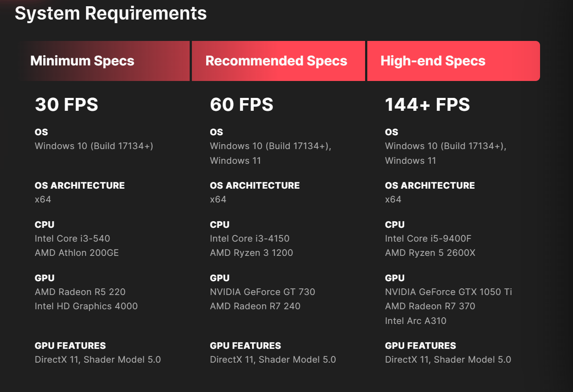
Task: Click the 60 FPS heading
Action: [242, 105]
